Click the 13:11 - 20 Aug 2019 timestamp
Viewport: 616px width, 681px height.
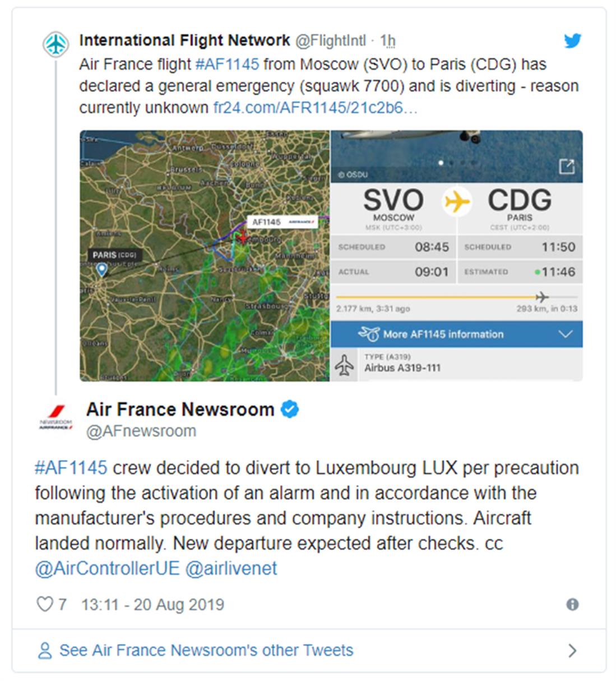(x=152, y=604)
